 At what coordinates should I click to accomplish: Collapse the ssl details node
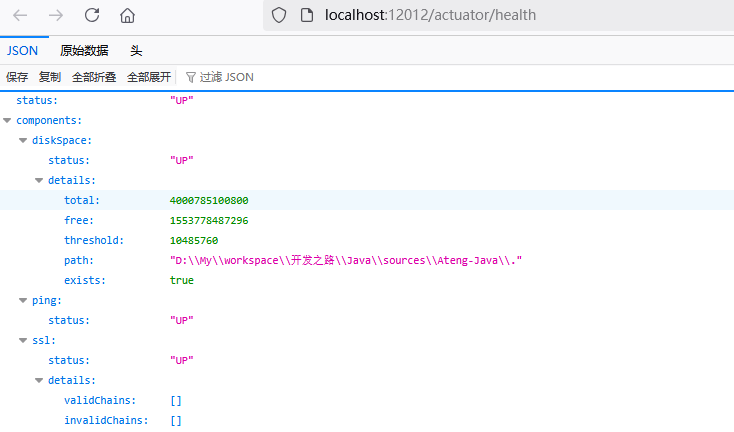(x=39, y=380)
